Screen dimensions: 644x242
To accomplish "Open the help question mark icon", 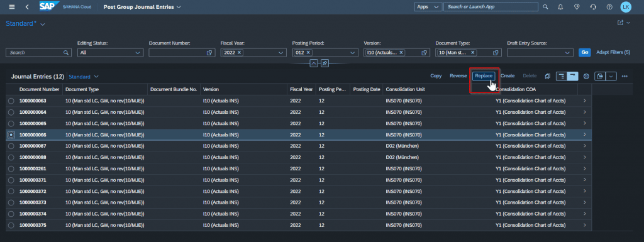I will [x=609, y=7].
